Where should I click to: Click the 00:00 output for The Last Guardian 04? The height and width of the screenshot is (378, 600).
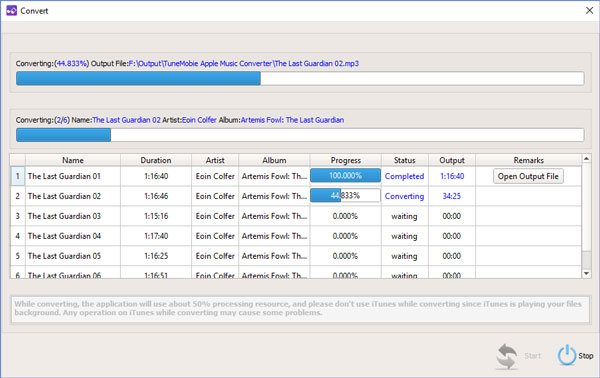pyautogui.click(x=452, y=236)
